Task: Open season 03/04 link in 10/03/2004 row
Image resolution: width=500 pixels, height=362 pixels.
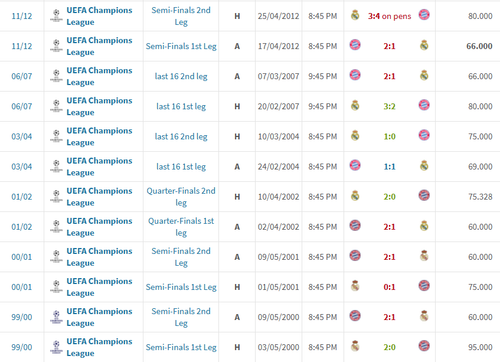Action: [x=22, y=136]
